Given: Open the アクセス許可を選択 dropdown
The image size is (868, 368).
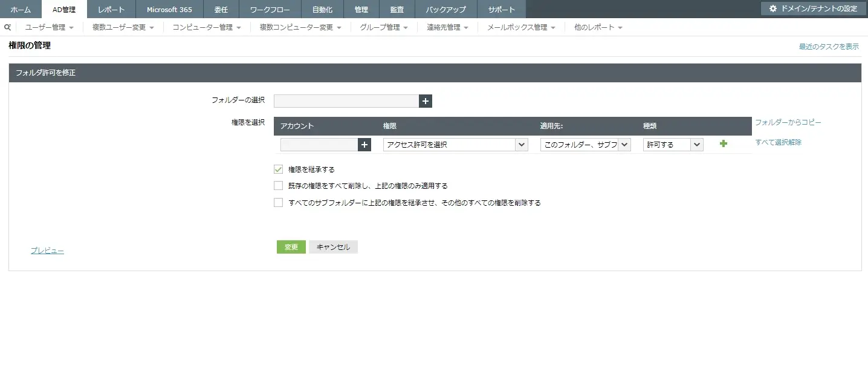Looking at the screenshot, I should coord(456,145).
